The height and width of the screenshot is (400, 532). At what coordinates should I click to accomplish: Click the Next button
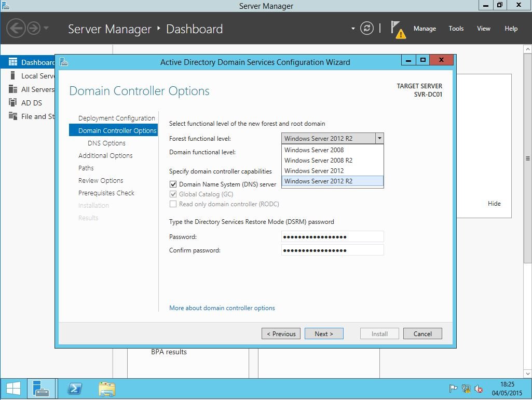[324, 334]
